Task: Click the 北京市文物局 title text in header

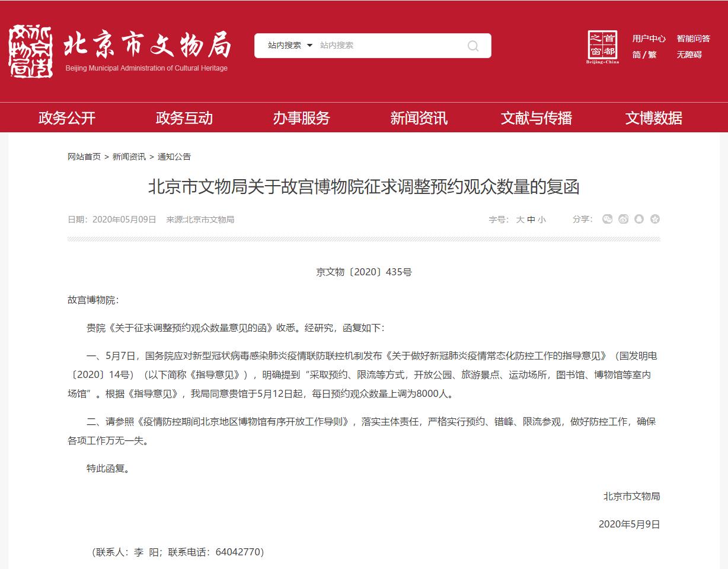Action: 146,46
